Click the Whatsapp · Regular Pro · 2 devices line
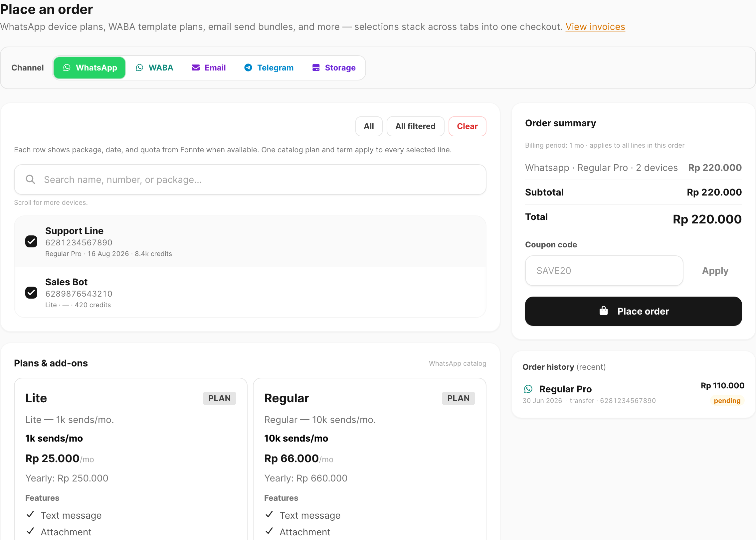Screen dimensions: 756x540 pyautogui.click(x=601, y=168)
